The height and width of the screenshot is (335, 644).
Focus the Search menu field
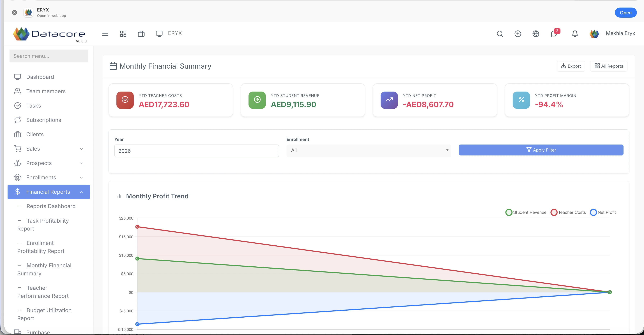49,56
